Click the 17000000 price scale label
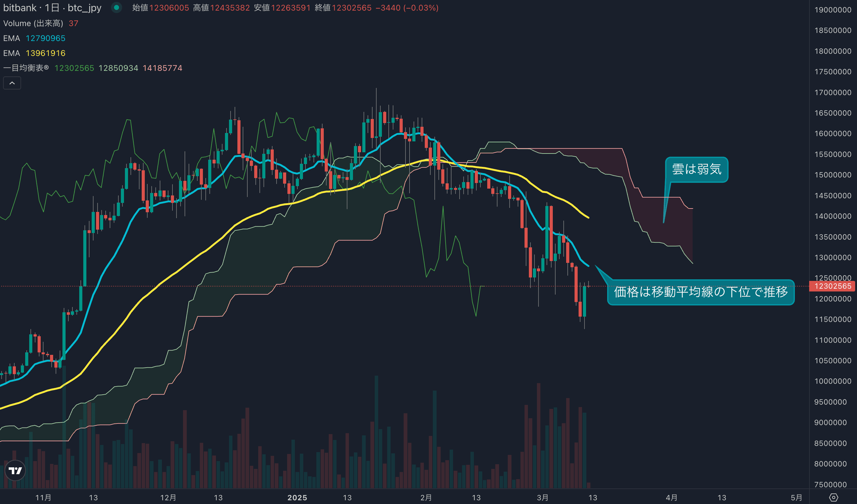 (x=832, y=93)
